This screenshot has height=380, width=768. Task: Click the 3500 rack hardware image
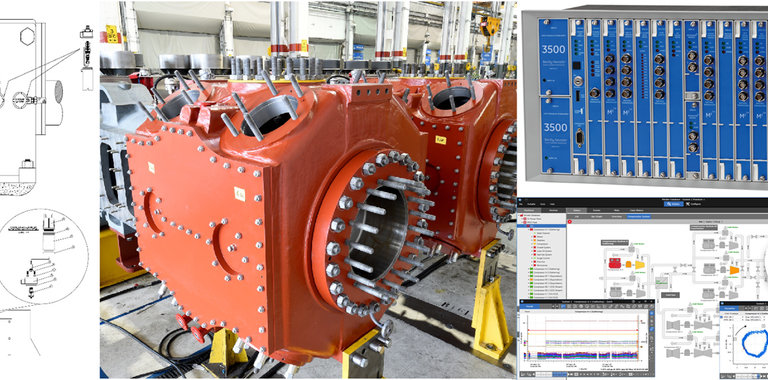(x=645, y=97)
